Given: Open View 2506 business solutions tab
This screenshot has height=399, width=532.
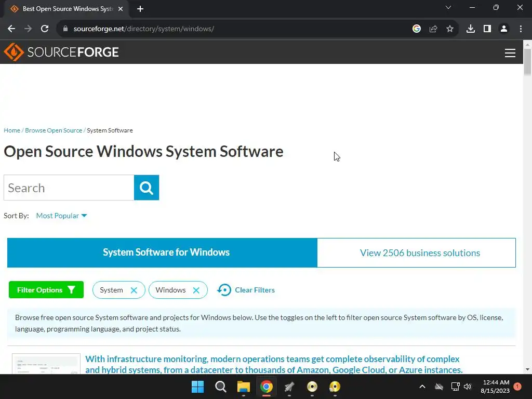Looking at the screenshot, I should point(416,253).
